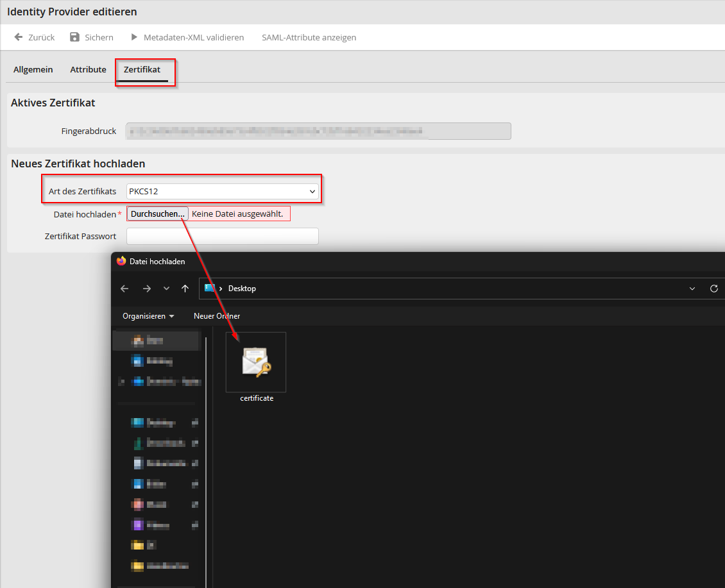
Task: Open address bar history dropdown
Action: point(692,289)
